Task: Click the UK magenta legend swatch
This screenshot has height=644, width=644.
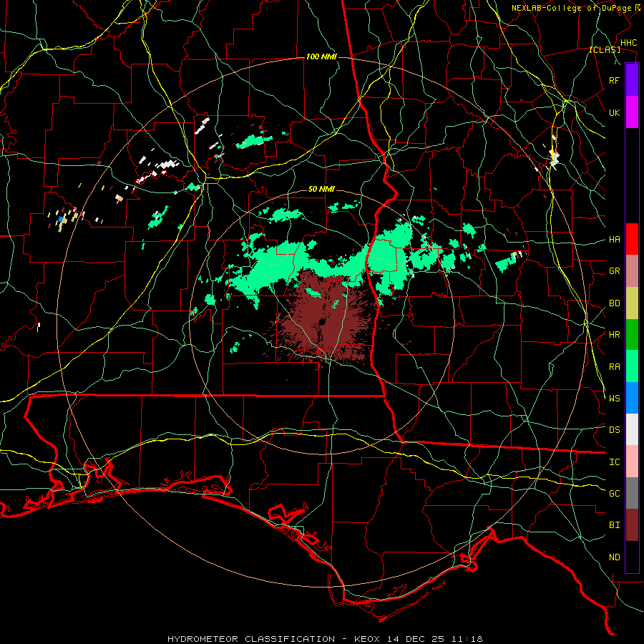Action: pos(632,112)
